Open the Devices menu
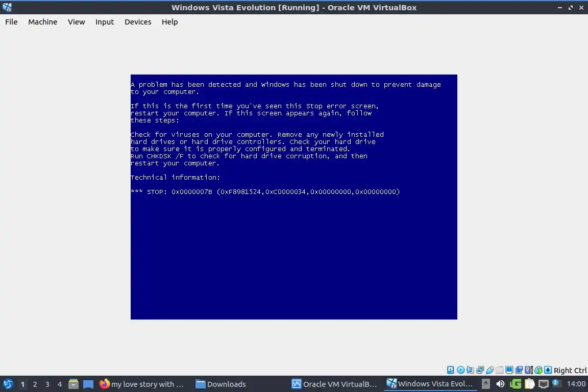The height and width of the screenshot is (392, 588). [138, 22]
